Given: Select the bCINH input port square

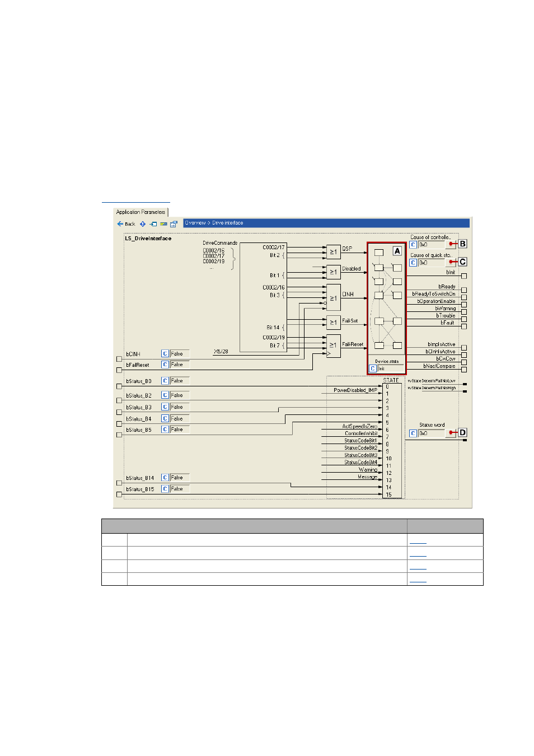Looking at the screenshot, I should [119, 359].
